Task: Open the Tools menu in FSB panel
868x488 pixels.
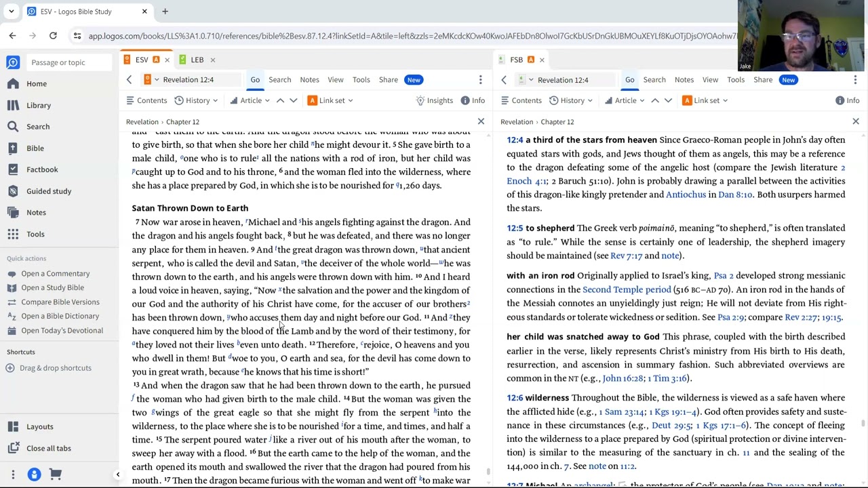Action: point(736,80)
